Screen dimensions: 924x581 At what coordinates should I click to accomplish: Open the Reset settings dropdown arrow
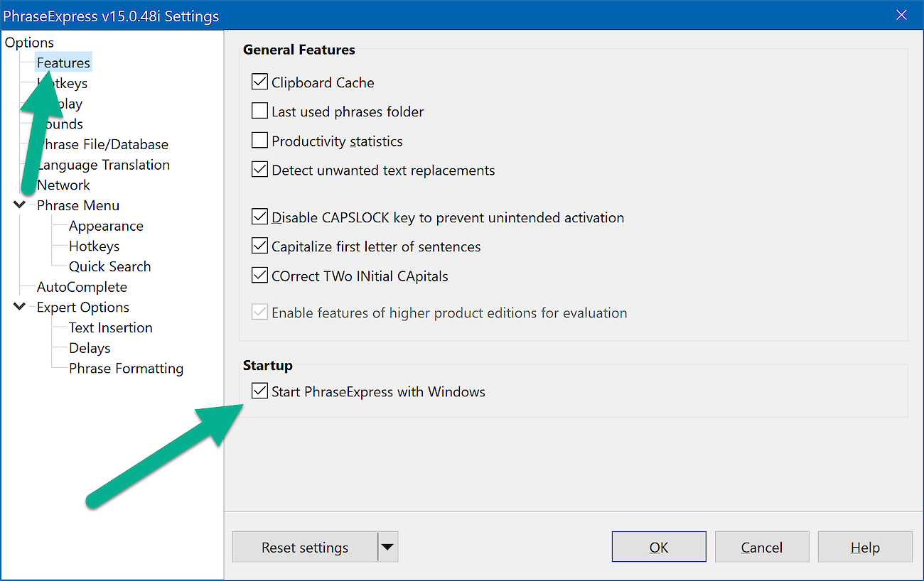click(387, 547)
